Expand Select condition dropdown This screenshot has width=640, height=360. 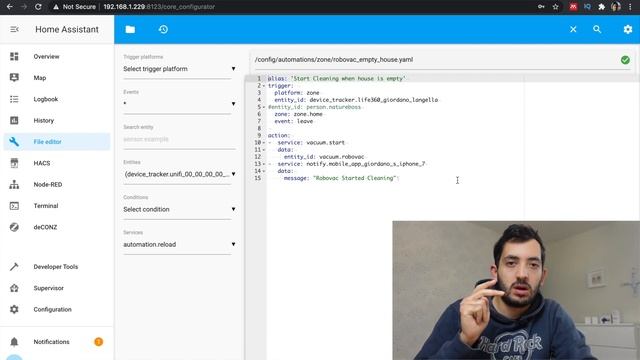(x=179, y=209)
